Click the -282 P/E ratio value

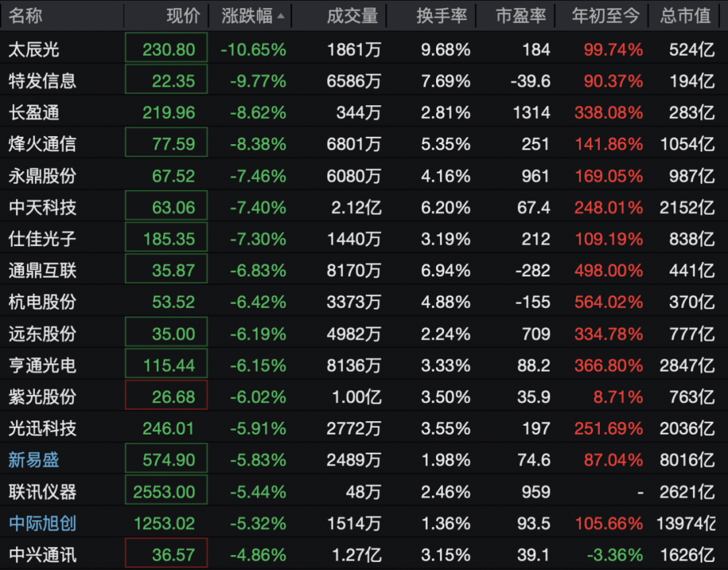tap(533, 271)
